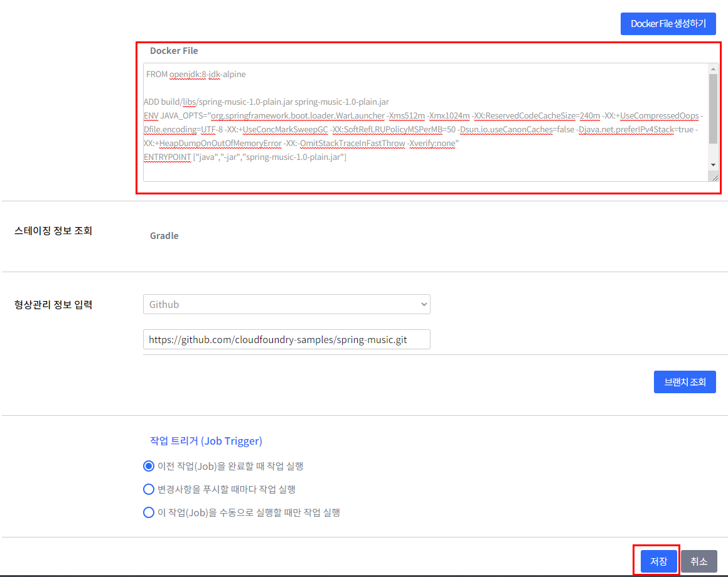The width and height of the screenshot is (728, 577).
Task: Select "이전 작업(Job)을 완료할 때 작업 실행" option
Action: pos(149,465)
